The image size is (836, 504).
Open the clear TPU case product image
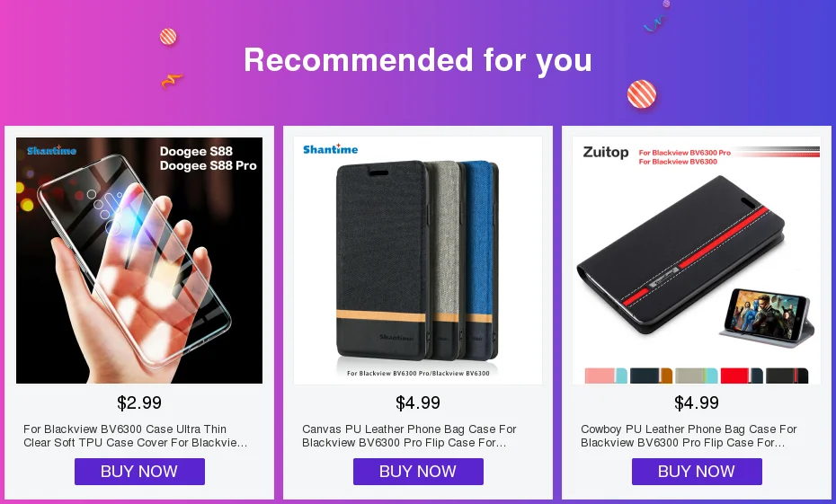tap(139, 261)
